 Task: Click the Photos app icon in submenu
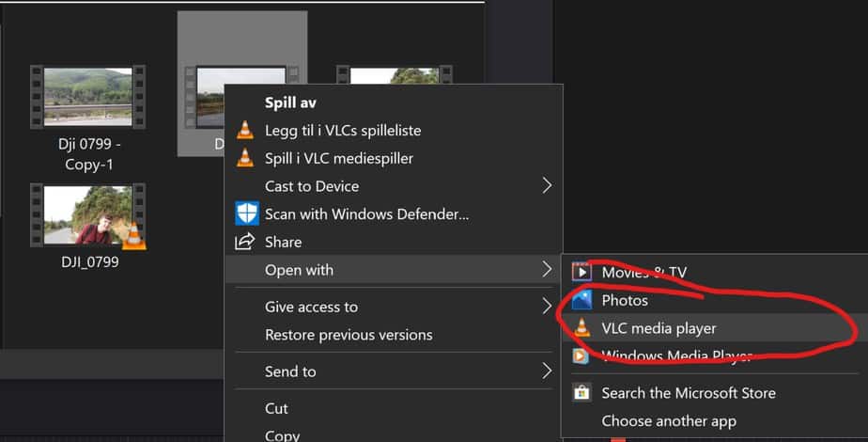[x=581, y=300]
